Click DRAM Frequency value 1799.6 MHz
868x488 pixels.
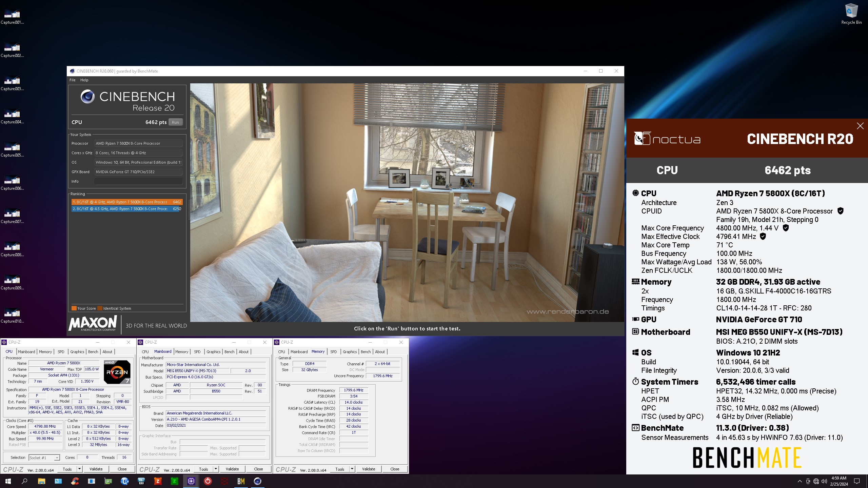pyautogui.click(x=353, y=390)
